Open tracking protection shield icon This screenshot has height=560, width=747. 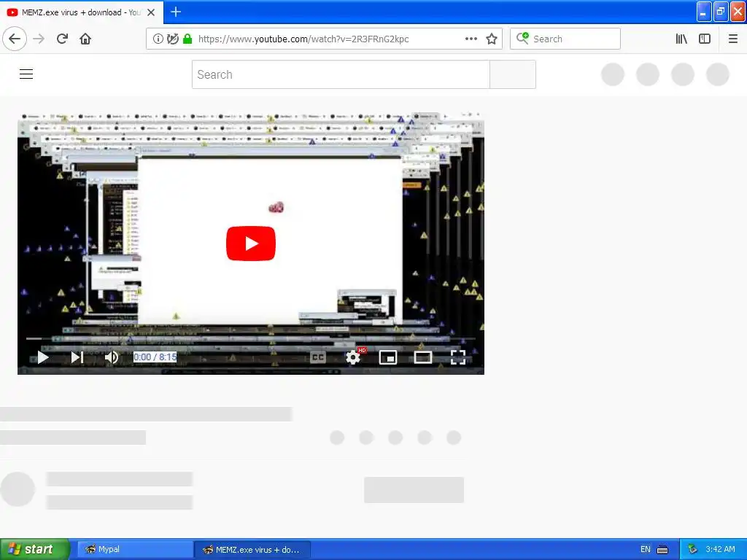coord(172,39)
